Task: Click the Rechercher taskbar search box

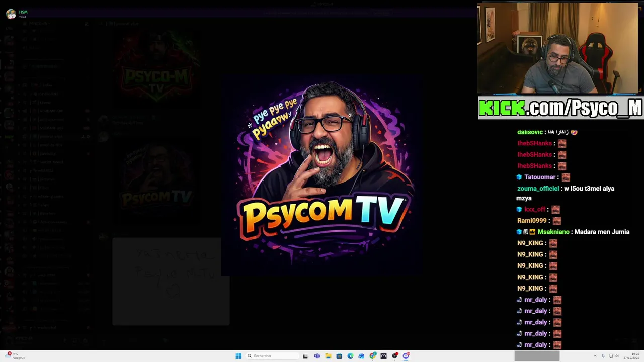Action: click(x=272, y=356)
